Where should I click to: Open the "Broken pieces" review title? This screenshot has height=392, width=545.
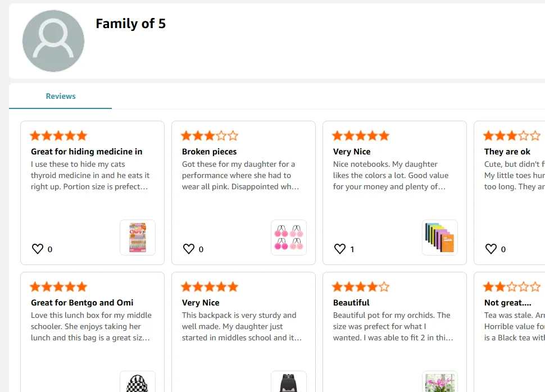pos(210,152)
